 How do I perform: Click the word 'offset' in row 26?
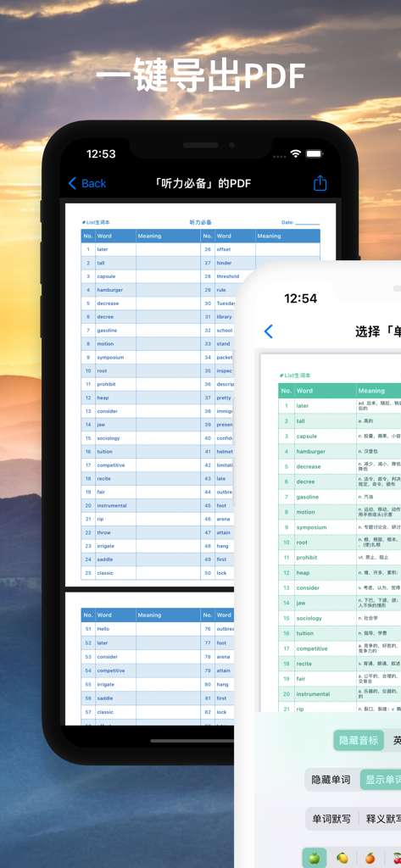(x=224, y=250)
